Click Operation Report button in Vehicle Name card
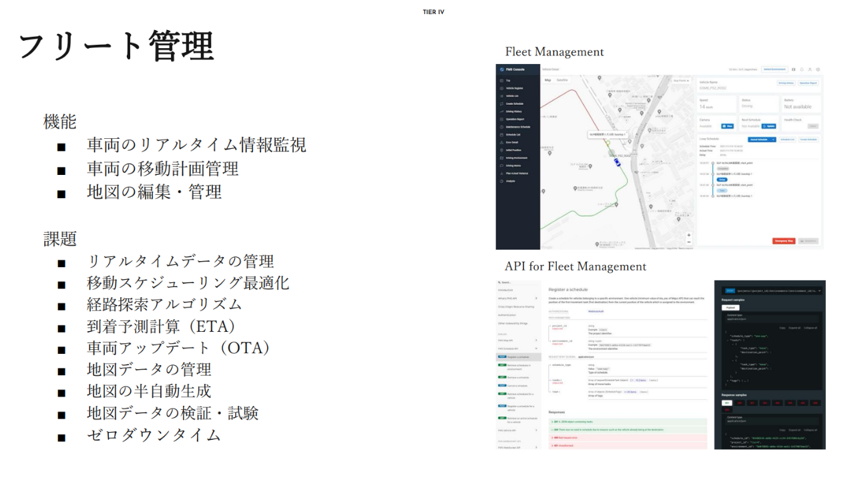This screenshot has width=868, height=488. pos(808,83)
